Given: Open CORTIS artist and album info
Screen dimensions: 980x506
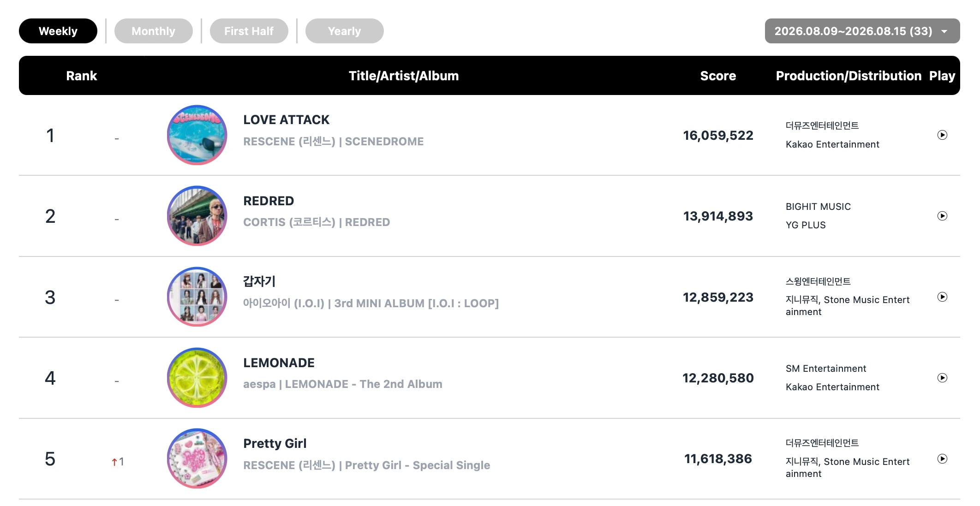Looking at the screenshot, I should point(317,222).
